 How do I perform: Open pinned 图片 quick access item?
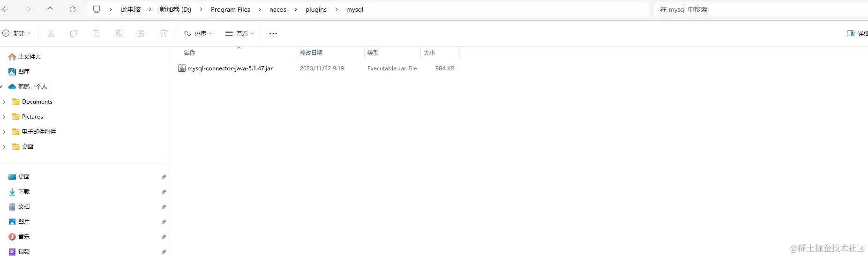tap(24, 222)
